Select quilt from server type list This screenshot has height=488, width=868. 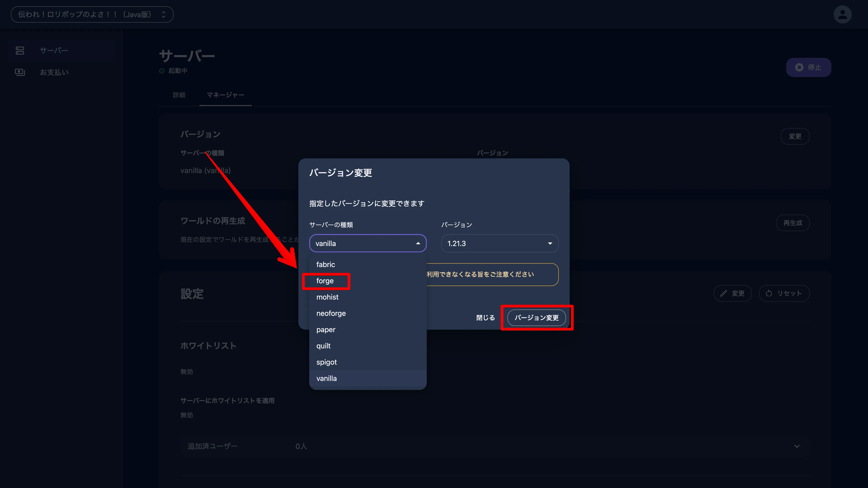(368, 346)
